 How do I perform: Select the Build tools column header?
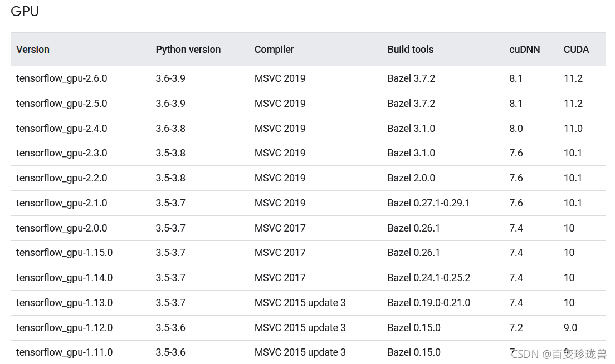click(x=410, y=50)
